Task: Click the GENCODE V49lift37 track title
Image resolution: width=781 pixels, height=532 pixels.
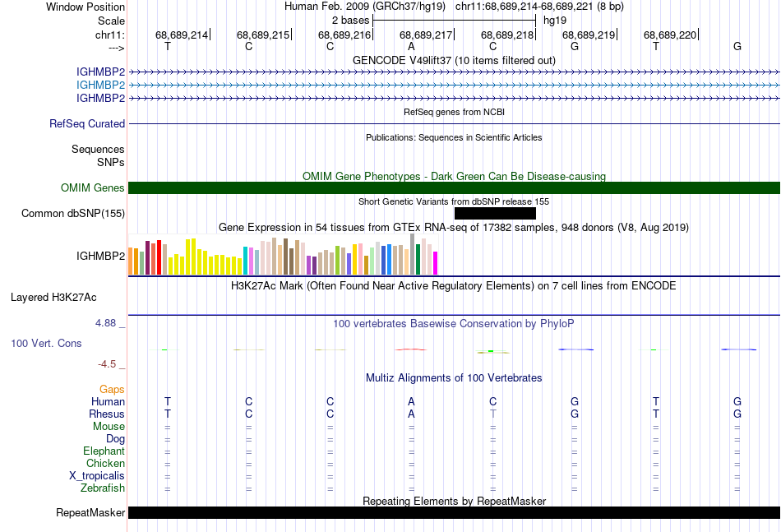Action: point(455,60)
